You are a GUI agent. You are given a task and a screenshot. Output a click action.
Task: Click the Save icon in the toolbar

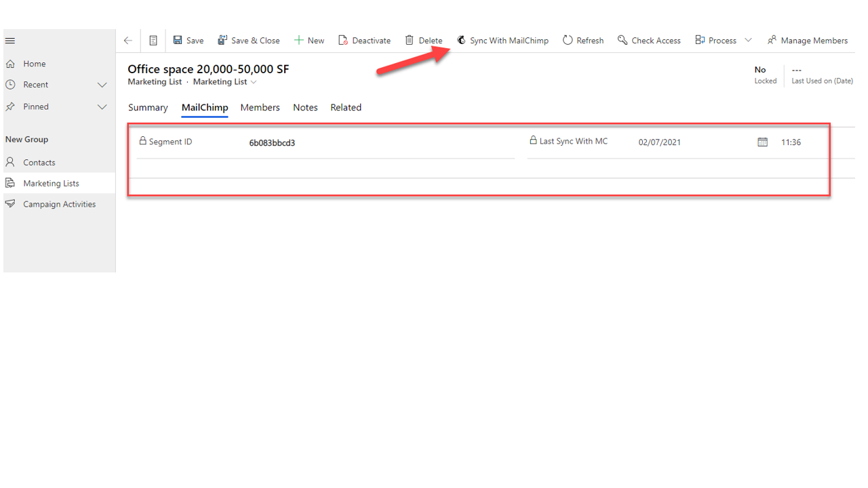(177, 40)
